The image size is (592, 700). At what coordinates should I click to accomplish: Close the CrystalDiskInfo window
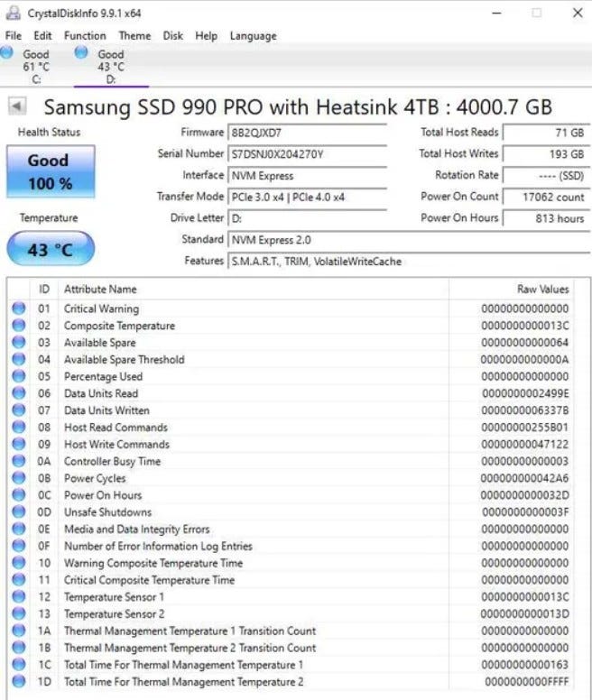578,13
